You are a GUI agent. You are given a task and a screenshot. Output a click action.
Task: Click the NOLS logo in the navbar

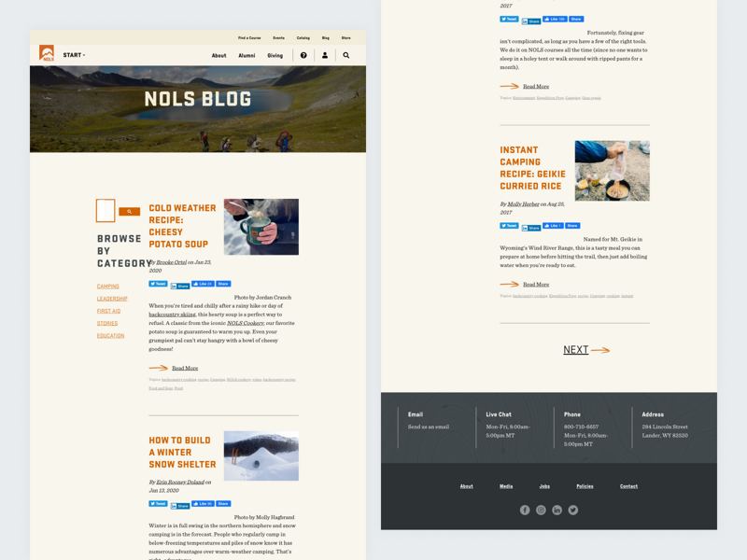point(47,54)
